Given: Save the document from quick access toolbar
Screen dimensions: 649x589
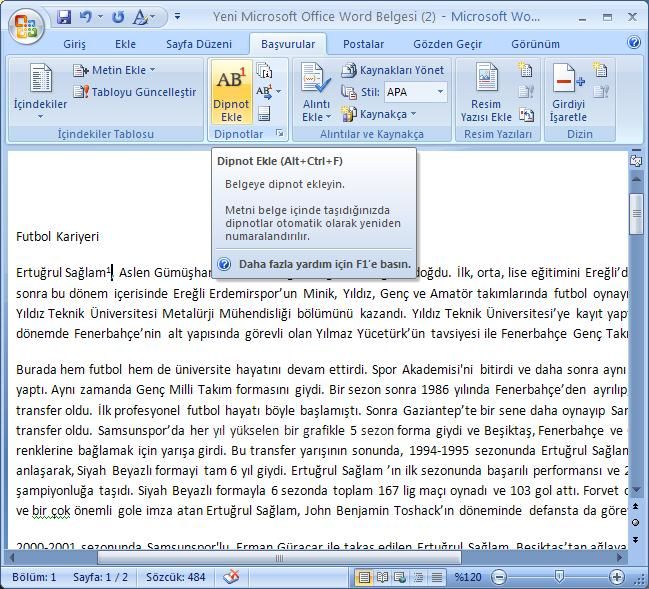Looking at the screenshot, I should pyautogui.click(x=64, y=17).
